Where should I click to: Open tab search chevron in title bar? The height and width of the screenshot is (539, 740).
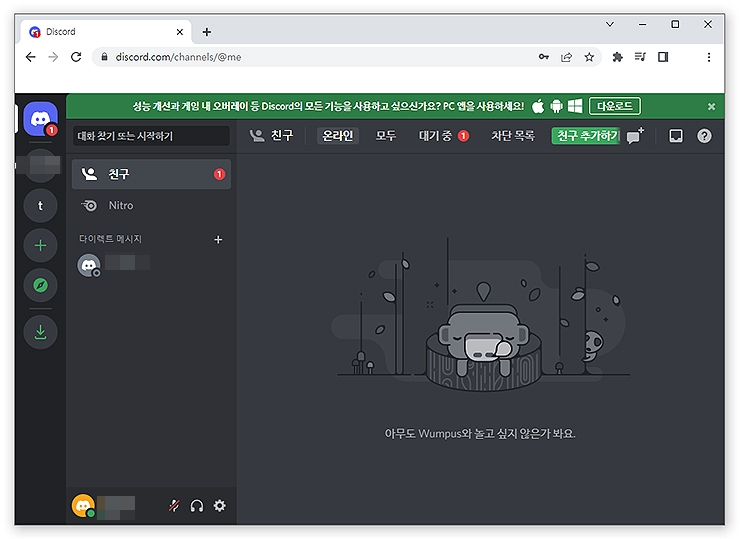[610, 24]
